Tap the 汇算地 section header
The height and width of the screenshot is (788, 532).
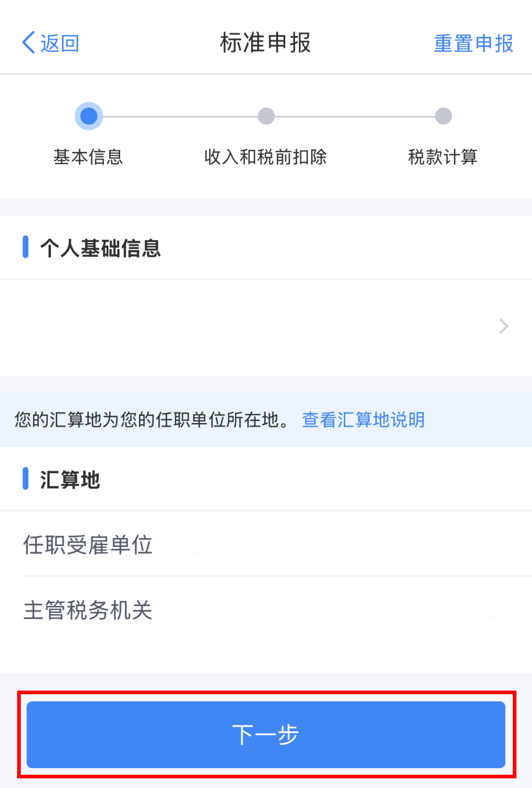coord(70,479)
